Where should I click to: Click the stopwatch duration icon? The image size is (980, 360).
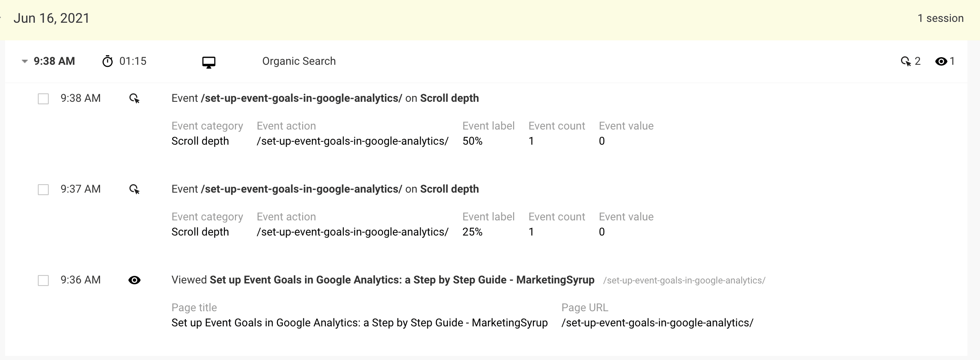[108, 61]
